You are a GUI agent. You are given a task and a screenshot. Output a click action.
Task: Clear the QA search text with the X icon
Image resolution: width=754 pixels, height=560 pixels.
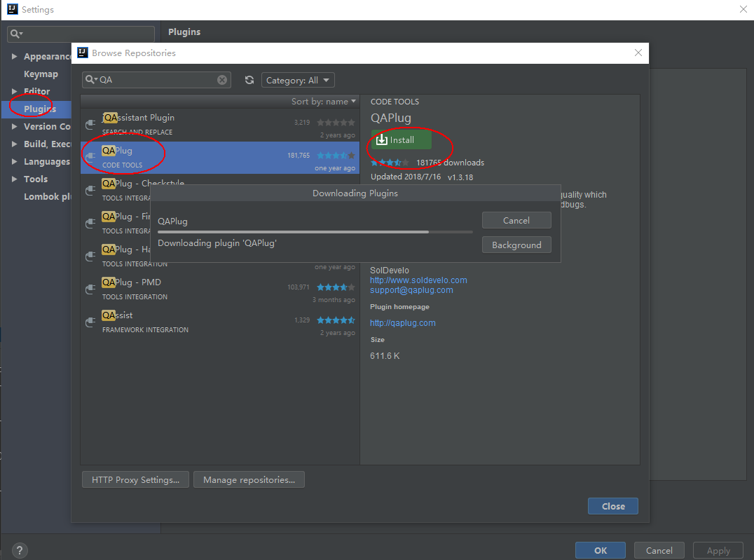[x=221, y=80]
